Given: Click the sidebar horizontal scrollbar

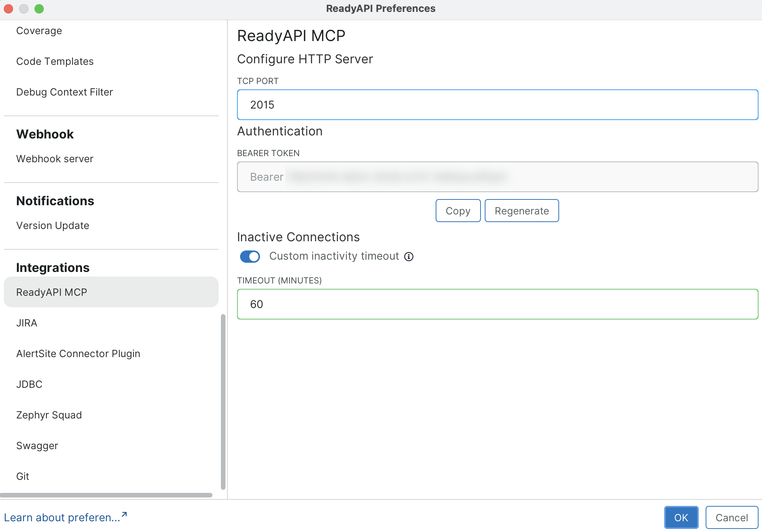Looking at the screenshot, I should (106, 495).
